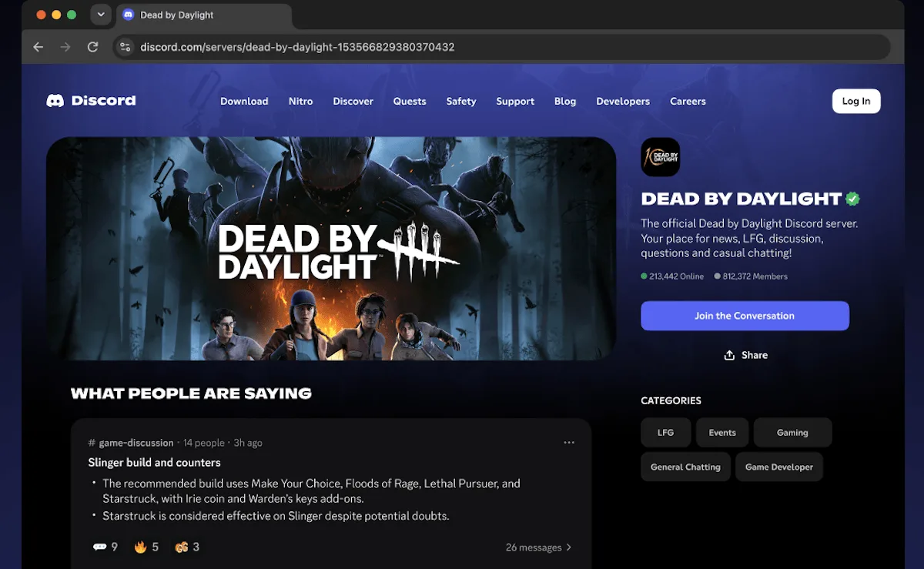Click the Log In button

coord(856,101)
